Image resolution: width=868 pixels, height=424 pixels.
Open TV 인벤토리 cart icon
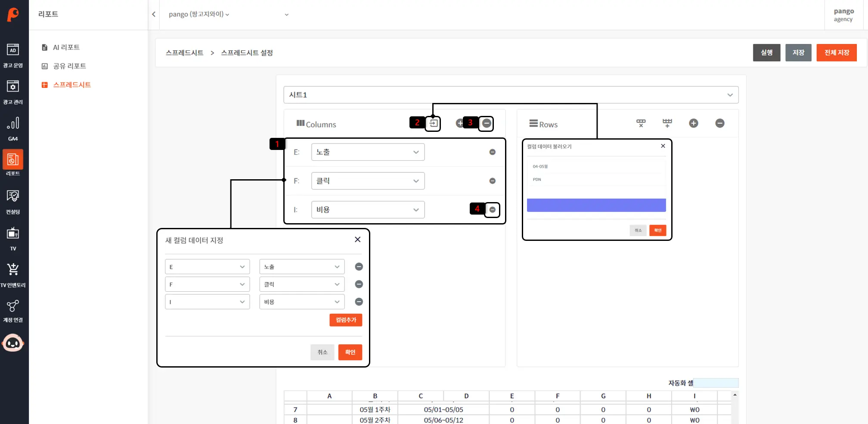(x=13, y=274)
